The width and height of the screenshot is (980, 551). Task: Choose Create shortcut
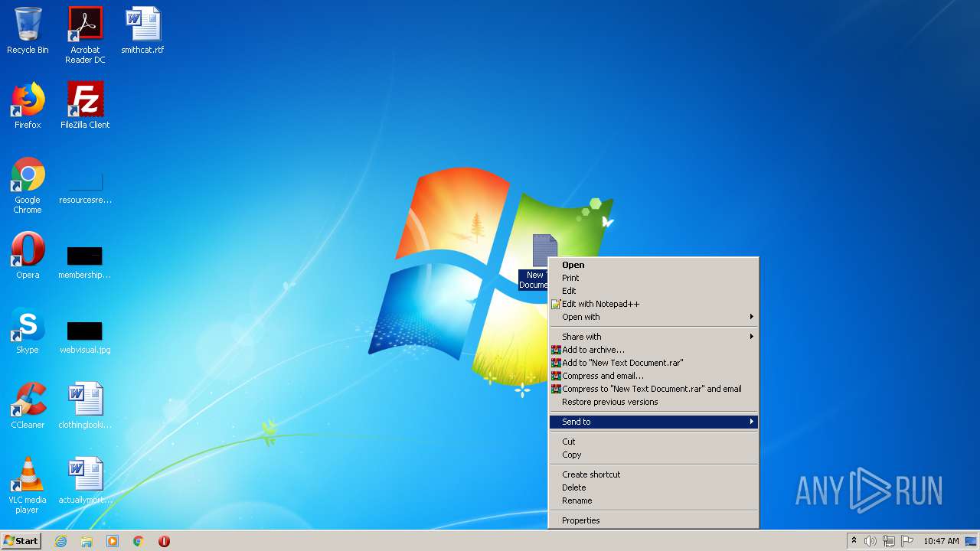point(654,474)
